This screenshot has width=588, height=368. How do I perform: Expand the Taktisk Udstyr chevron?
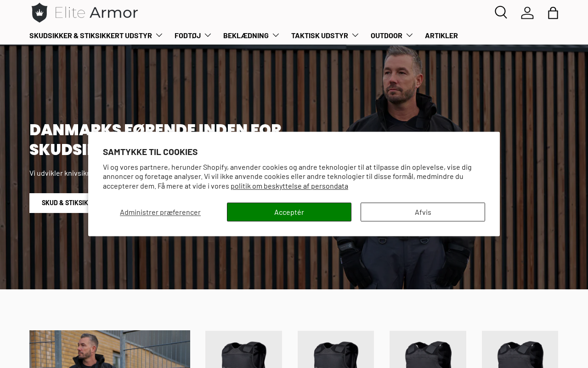point(355,35)
